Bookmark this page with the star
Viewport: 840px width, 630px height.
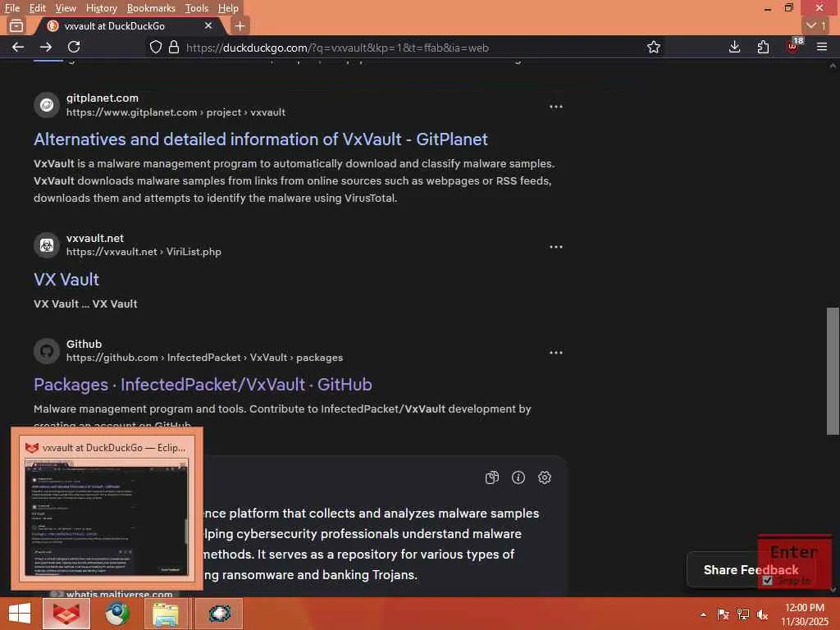pos(653,47)
